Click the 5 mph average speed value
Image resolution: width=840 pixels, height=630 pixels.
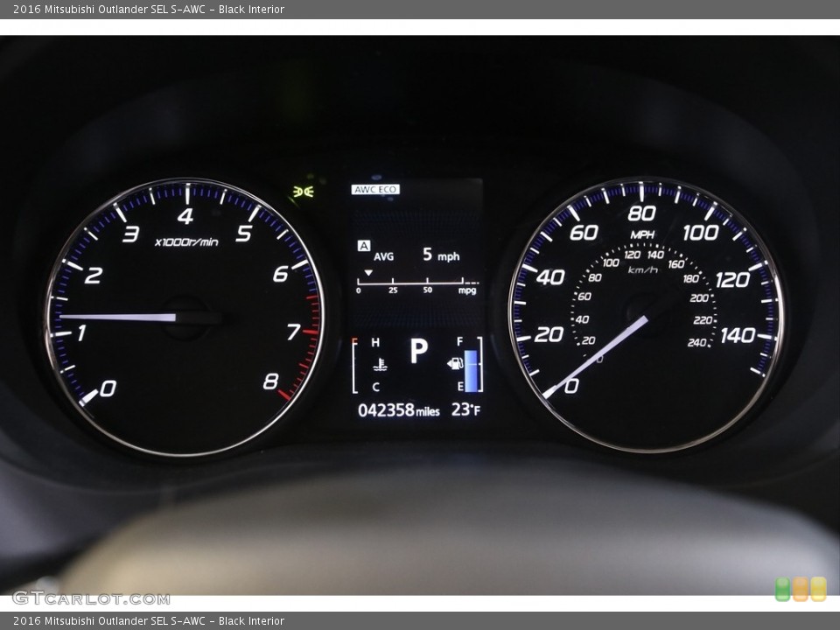point(441,255)
